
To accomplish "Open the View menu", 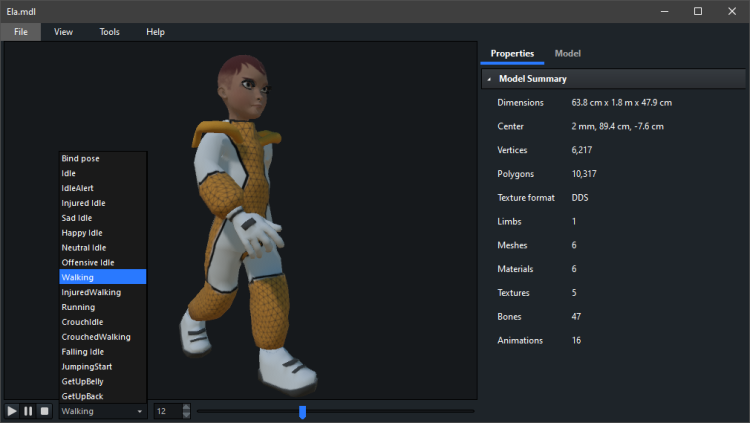I will pyautogui.click(x=63, y=32).
